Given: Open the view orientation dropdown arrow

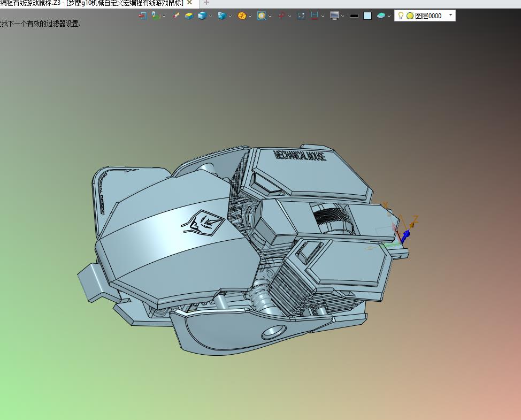Looking at the screenshot, I should tap(230, 16).
